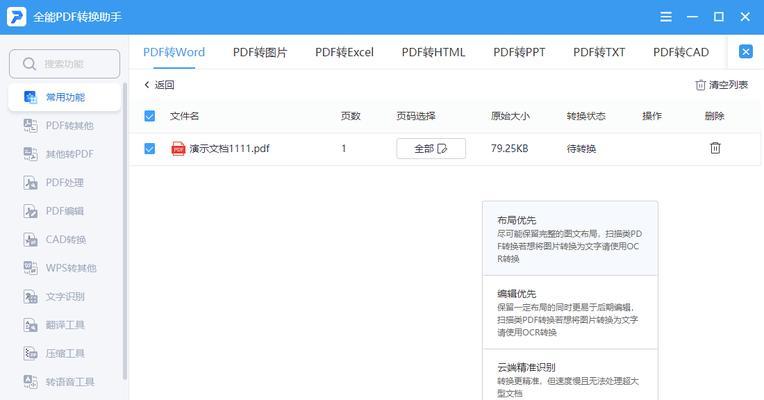Select the 云端精准识别 conversion mode

(570, 375)
